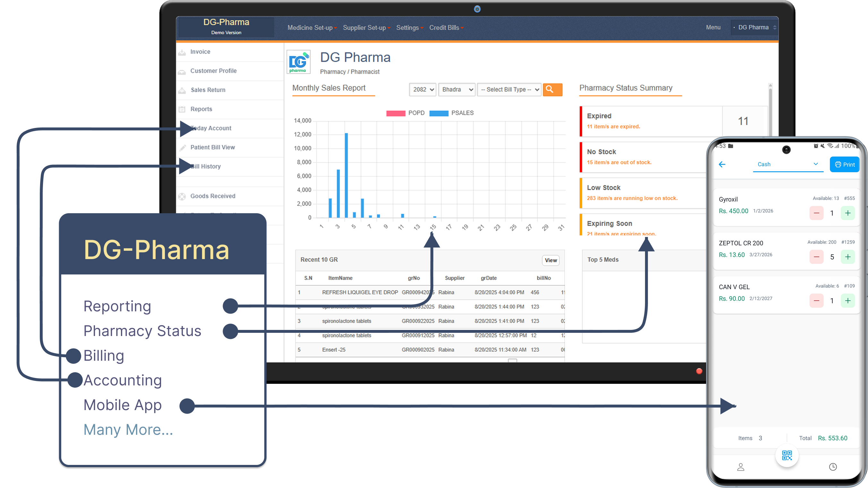Open the year dropdown showing 2082
868x488 pixels.
422,89
